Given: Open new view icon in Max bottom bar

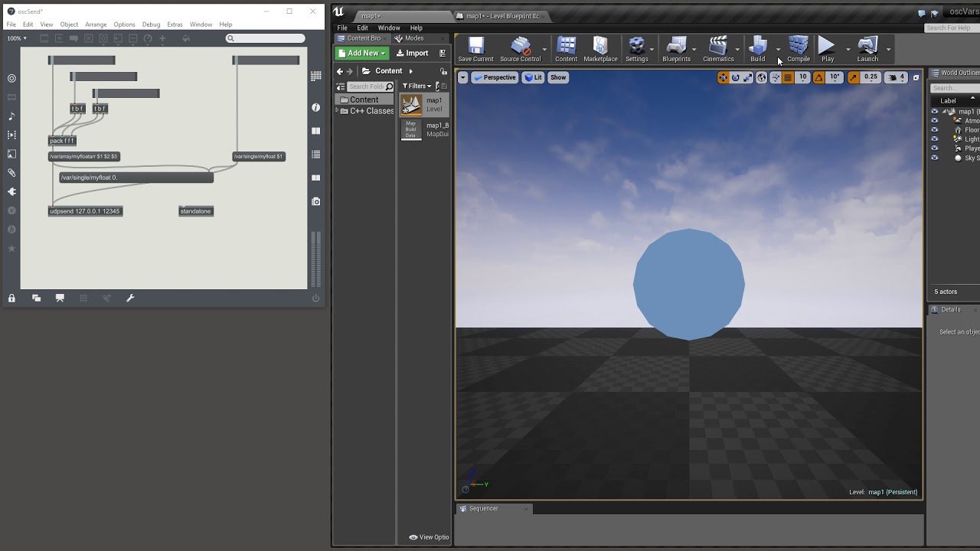Looking at the screenshot, I should point(36,298).
